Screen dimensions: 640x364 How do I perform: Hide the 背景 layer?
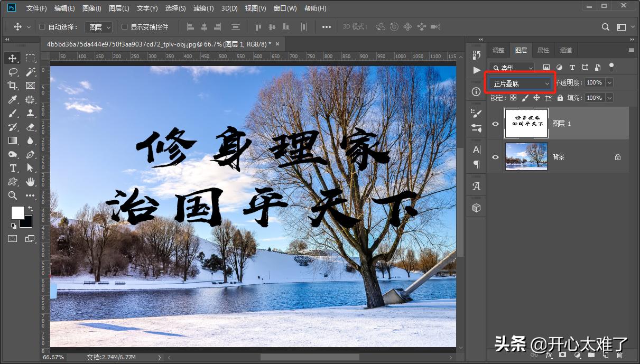point(494,157)
